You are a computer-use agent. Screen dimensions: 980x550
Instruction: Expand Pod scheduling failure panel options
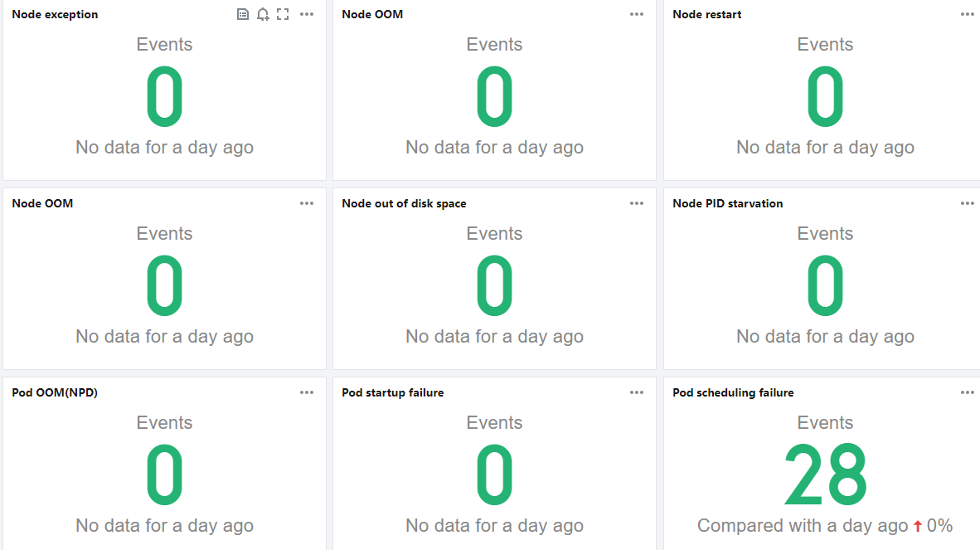[x=968, y=392]
